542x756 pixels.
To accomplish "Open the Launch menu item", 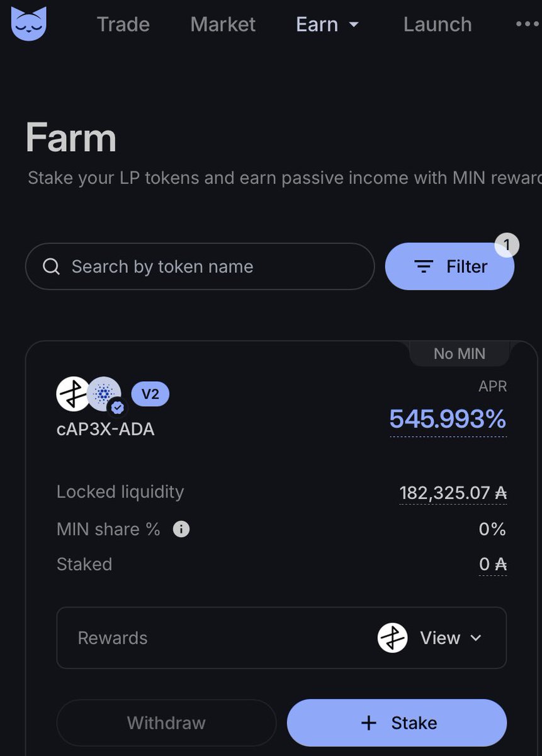I will tap(438, 25).
